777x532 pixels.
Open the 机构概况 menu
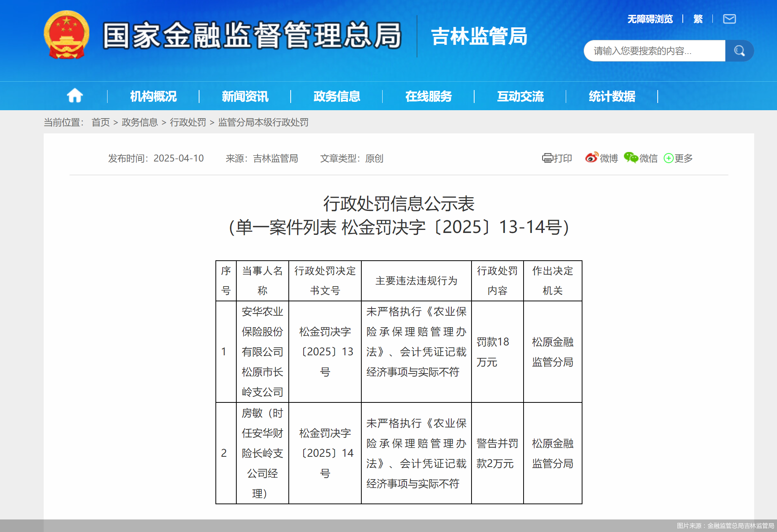153,97
